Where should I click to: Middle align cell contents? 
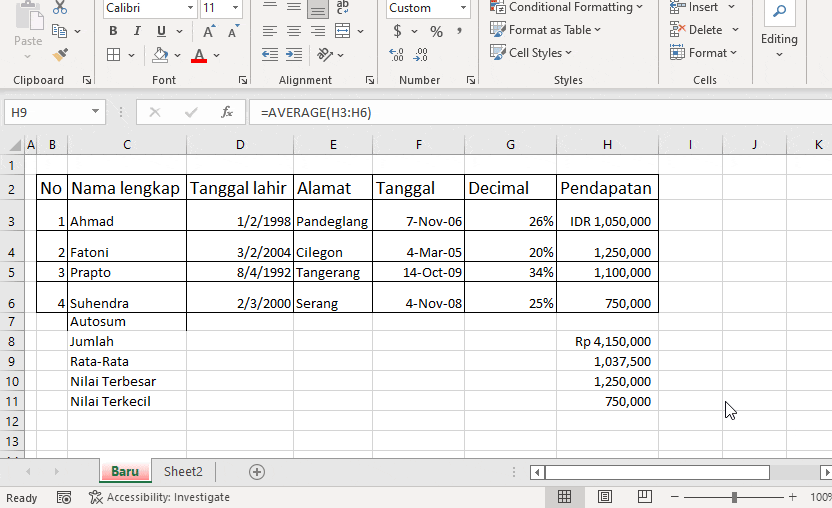point(293,7)
